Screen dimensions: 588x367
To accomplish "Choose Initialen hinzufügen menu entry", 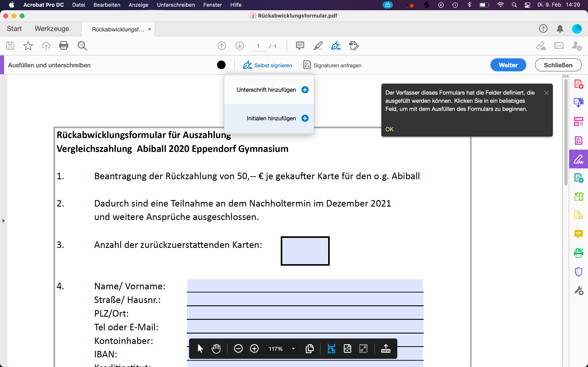I will point(271,118).
